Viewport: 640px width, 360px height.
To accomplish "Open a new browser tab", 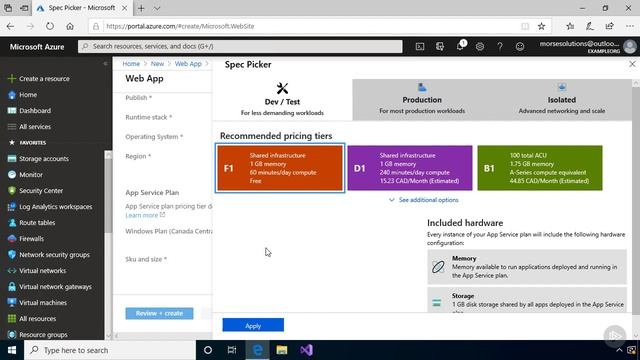I will pos(141,8).
